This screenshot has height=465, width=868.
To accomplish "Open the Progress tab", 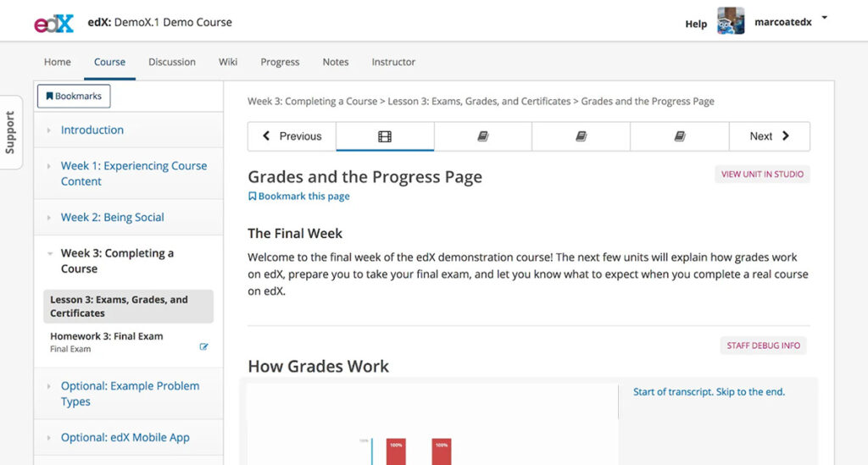I will 280,62.
